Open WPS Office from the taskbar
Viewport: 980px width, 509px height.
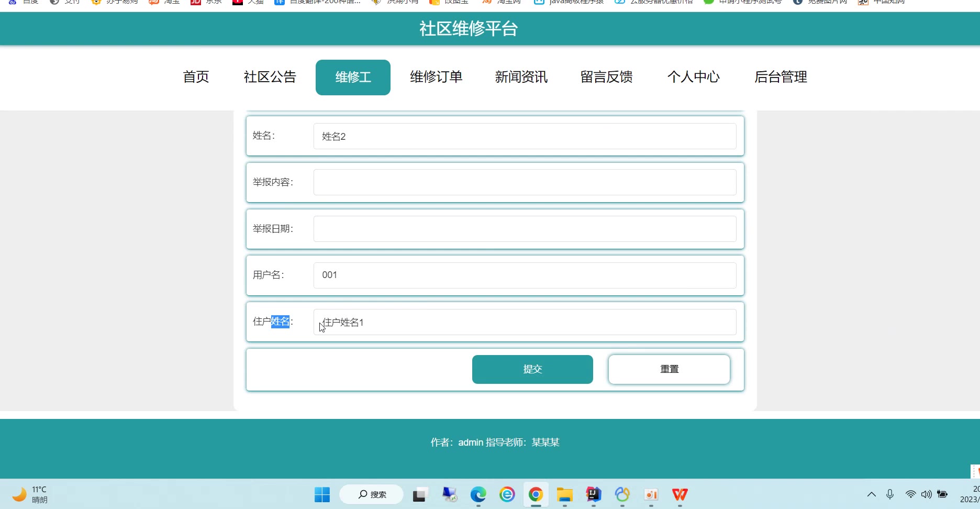680,494
